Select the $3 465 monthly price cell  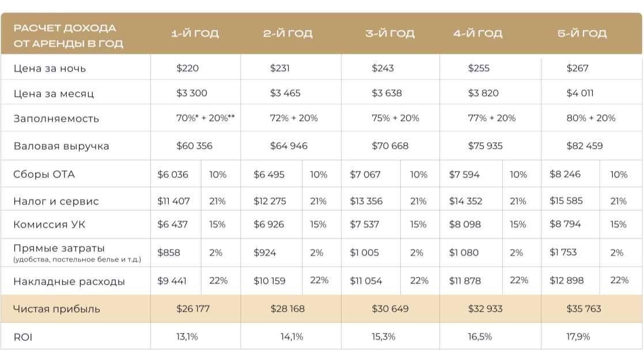pos(285,93)
